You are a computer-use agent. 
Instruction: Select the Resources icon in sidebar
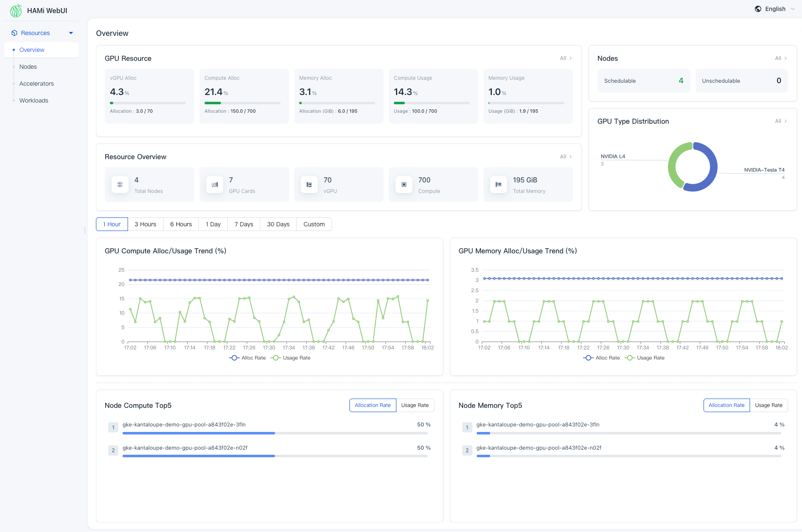14,33
